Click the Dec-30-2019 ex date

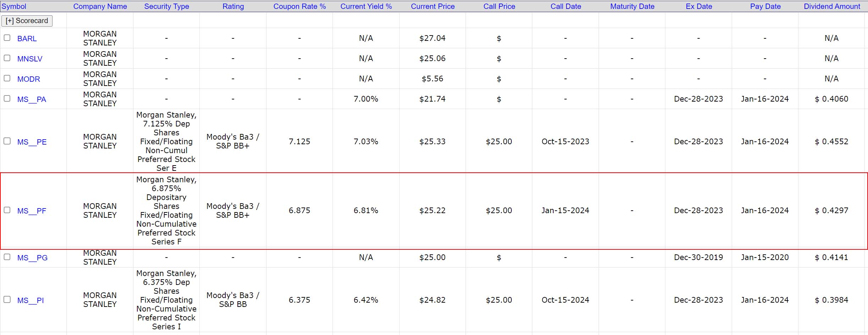point(698,257)
